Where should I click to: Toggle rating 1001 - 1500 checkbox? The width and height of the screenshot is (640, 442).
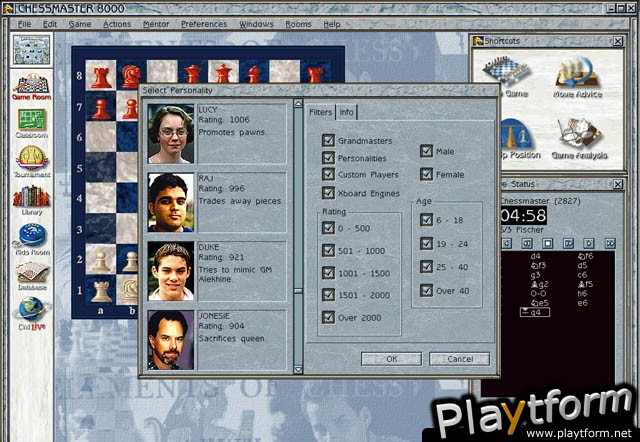(329, 273)
